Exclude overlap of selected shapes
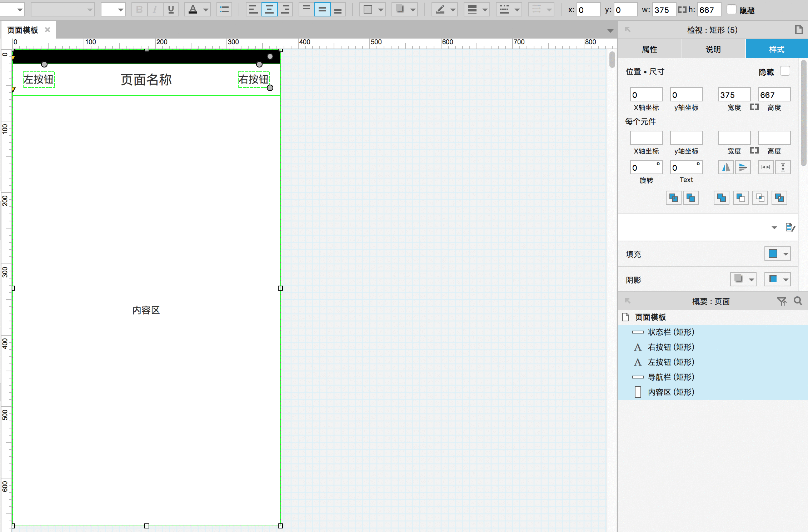808x532 pixels. (779, 198)
